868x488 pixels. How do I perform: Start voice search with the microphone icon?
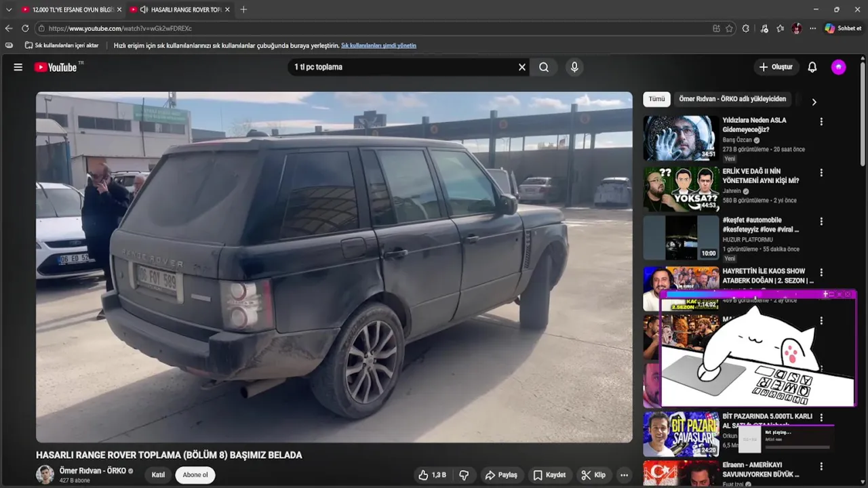tap(574, 67)
